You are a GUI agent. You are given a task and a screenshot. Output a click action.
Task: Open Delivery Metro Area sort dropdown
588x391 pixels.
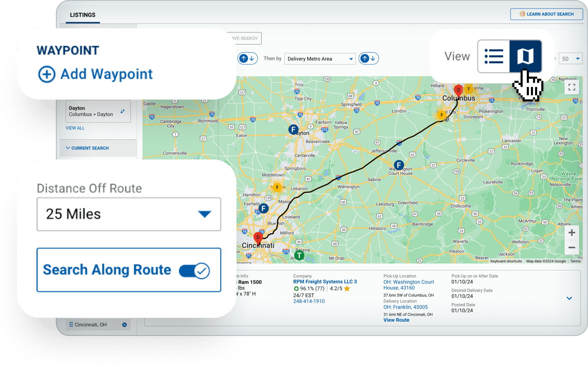tap(320, 59)
